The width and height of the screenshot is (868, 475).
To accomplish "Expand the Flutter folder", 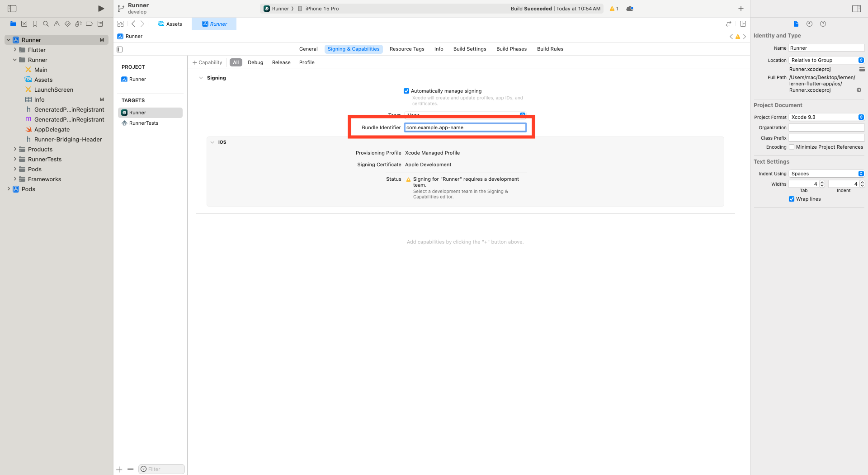I will point(15,50).
